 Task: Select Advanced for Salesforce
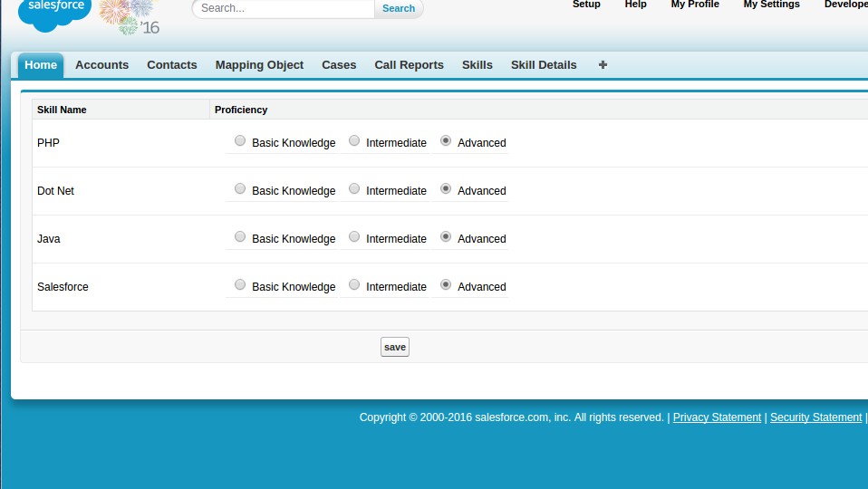446,285
